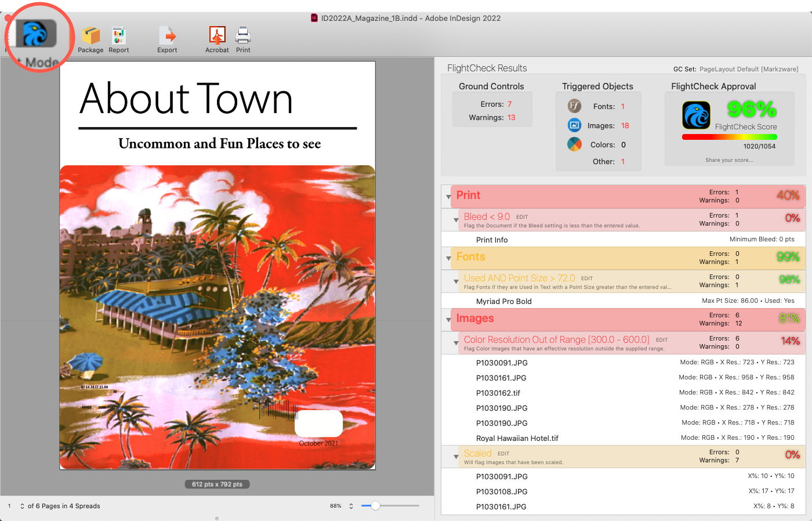This screenshot has height=521, width=812.
Task: Click the 1020/1054 score value
Action: point(759,146)
